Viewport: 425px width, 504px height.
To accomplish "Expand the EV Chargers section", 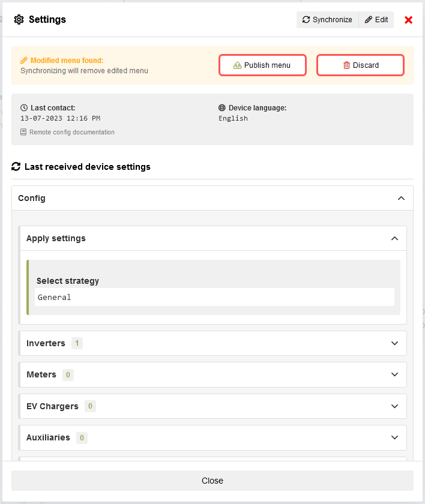I will pyautogui.click(x=394, y=406).
